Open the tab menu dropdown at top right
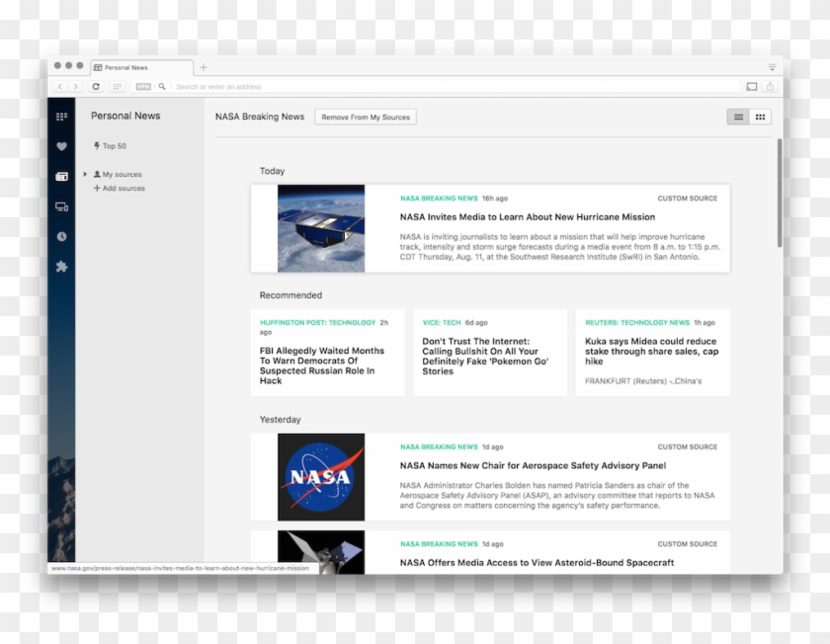830x644 pixels. (772, 67)
